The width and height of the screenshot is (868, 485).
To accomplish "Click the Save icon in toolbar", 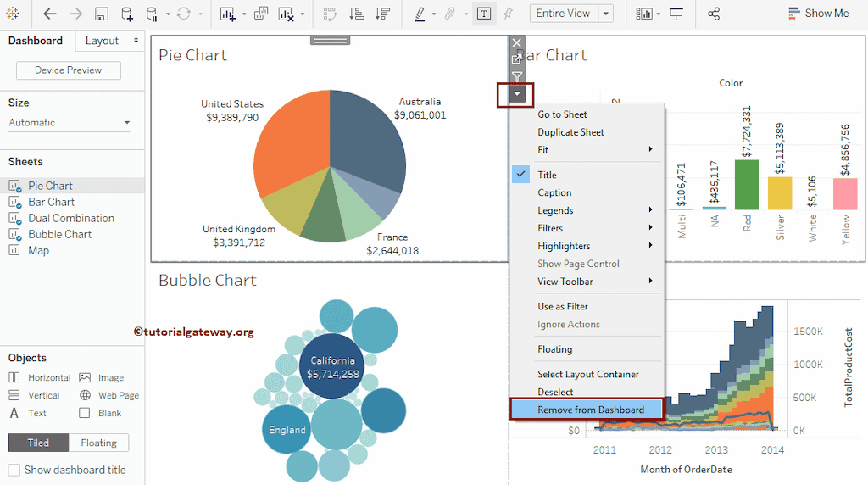I will (101, 14).
